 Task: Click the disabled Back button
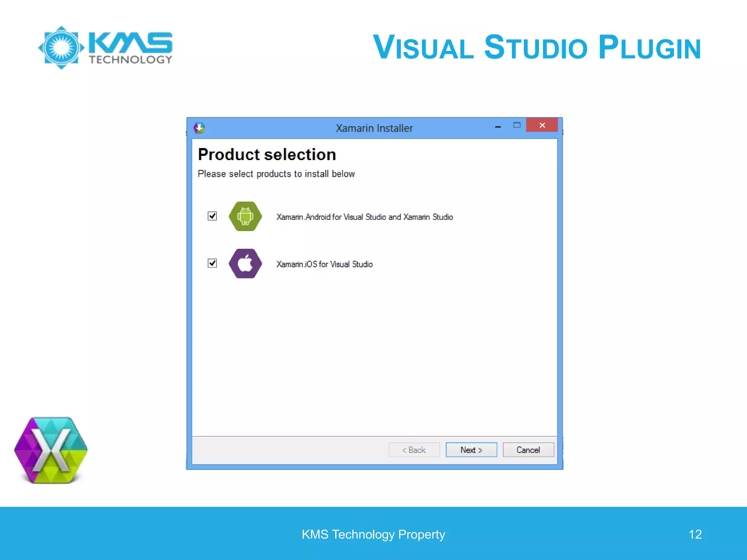click(x=414, y=450)
